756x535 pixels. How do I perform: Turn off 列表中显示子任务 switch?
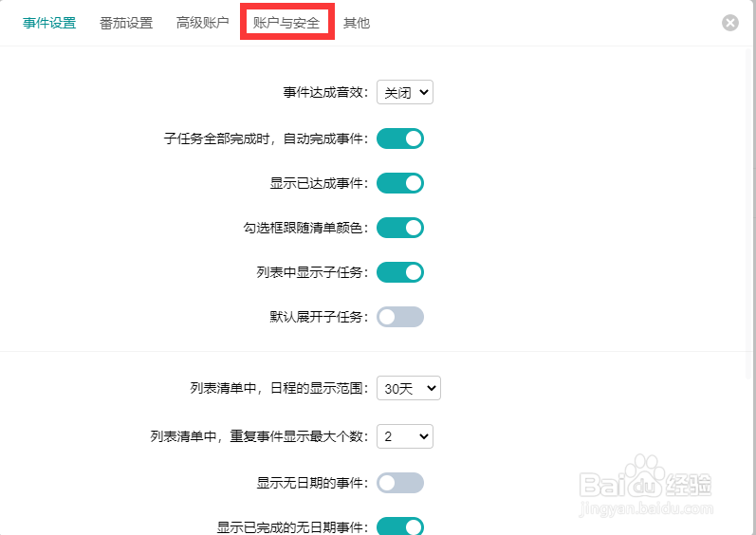click(x=399, y=272)
